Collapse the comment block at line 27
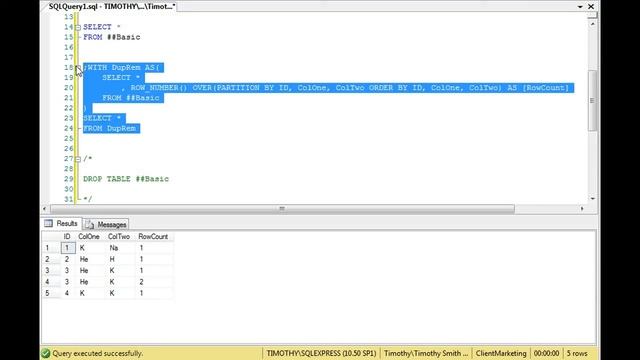 pos(78,159)
